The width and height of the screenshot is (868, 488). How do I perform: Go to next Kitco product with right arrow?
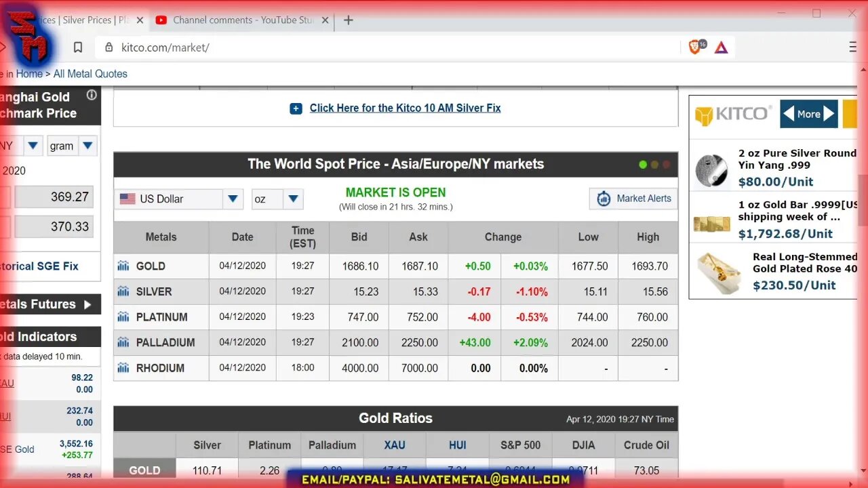coord(829,114)
